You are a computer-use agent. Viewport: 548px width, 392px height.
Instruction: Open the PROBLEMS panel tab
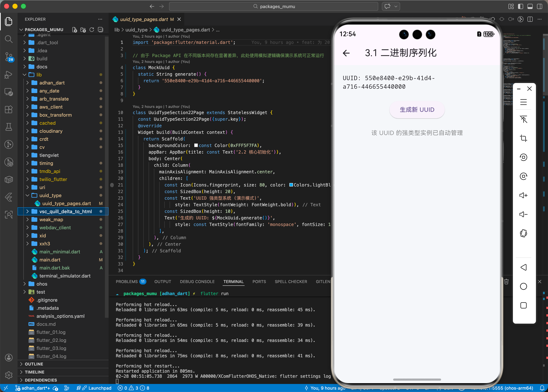(x=127, y=282)
